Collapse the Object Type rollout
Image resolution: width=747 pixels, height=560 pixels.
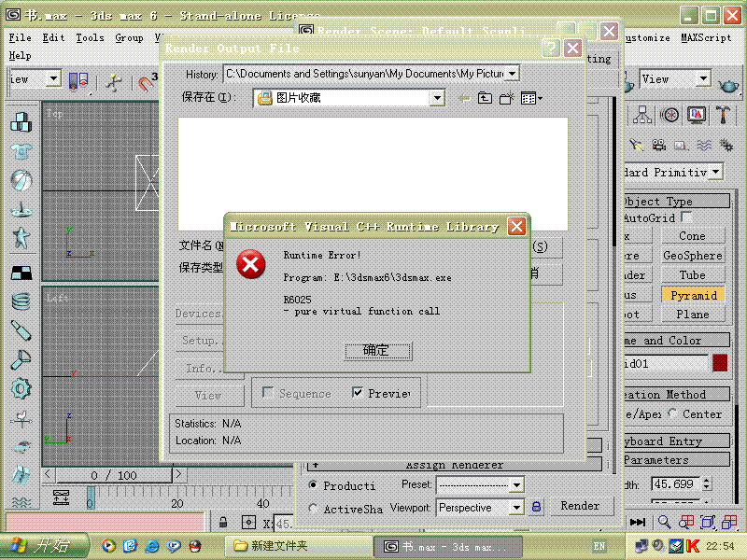coord(676,201)
